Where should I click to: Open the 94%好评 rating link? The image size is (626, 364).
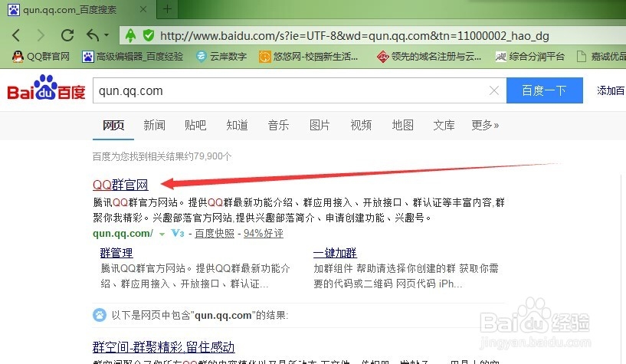click(264, 234)
